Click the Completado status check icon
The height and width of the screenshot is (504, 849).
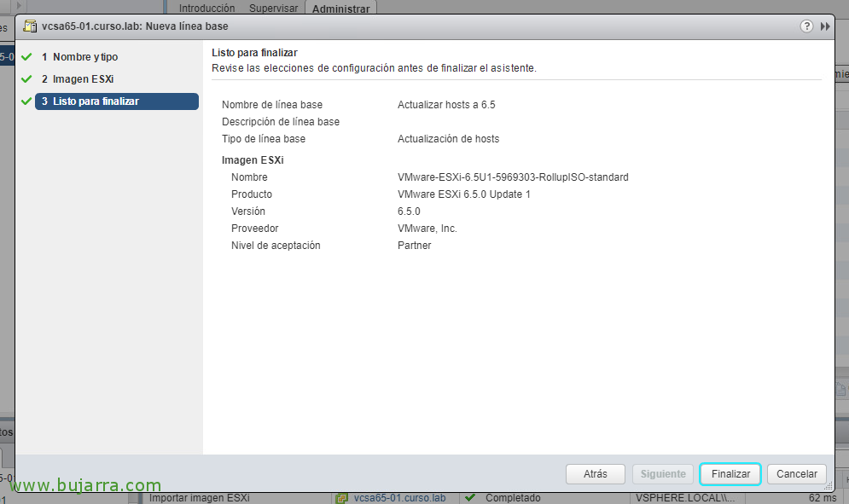[x=469, y=497]
